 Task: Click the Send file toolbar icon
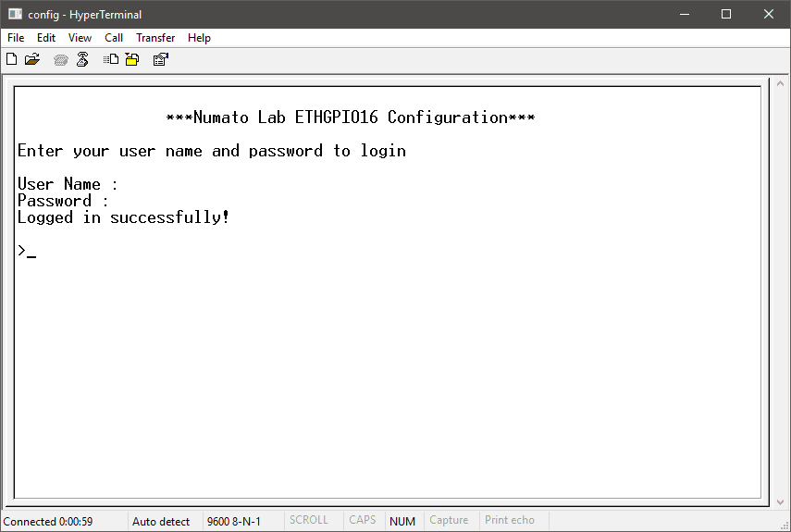tap(111, 60)
